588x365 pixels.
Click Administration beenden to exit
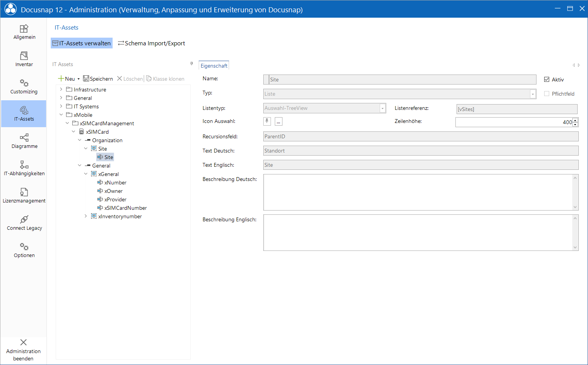[23, 350]
